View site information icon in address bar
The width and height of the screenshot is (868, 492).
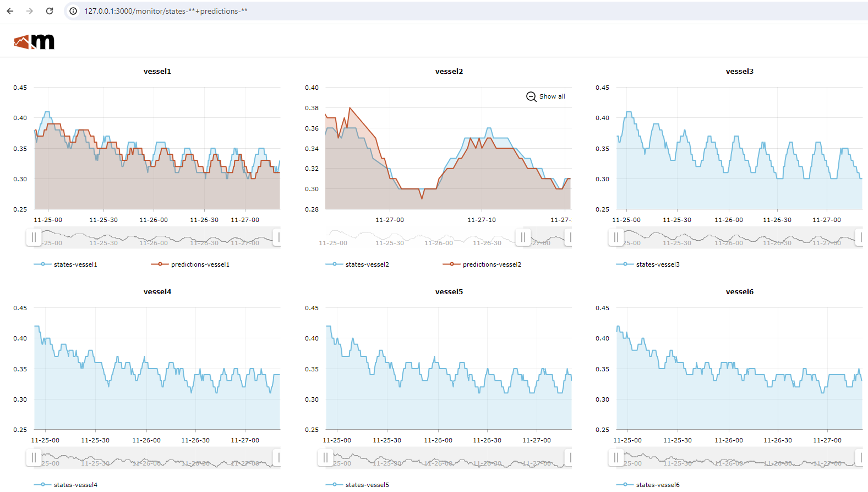pos(73,11)
